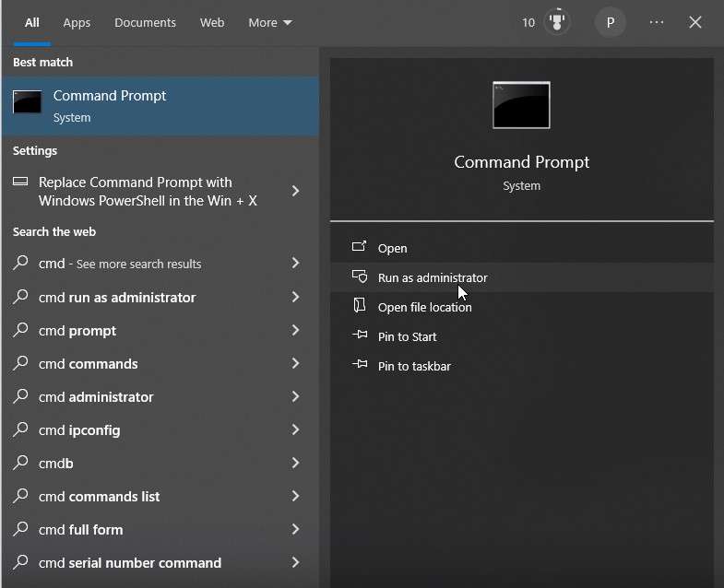Expand arrow for 'cmd serial number command'
The height and width of the screenshot is (588, 724).
click(x=295, y=562)
